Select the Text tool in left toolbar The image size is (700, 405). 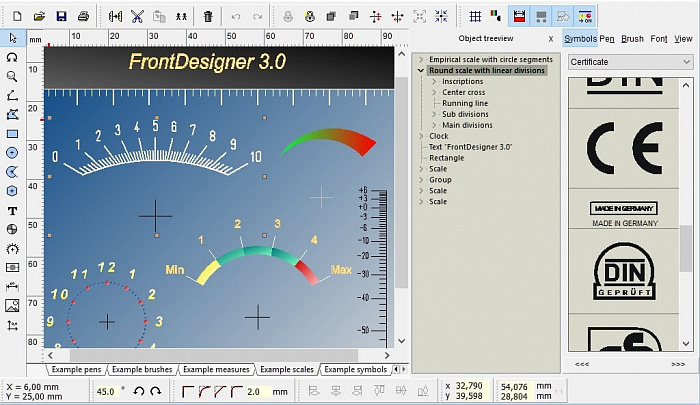12,211
